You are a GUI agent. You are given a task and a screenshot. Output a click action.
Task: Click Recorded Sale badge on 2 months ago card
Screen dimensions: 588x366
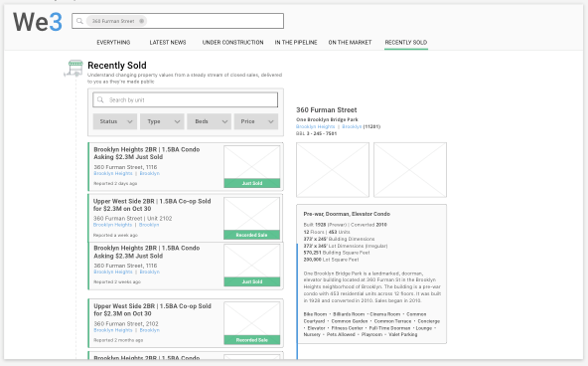tap(252, 340)
